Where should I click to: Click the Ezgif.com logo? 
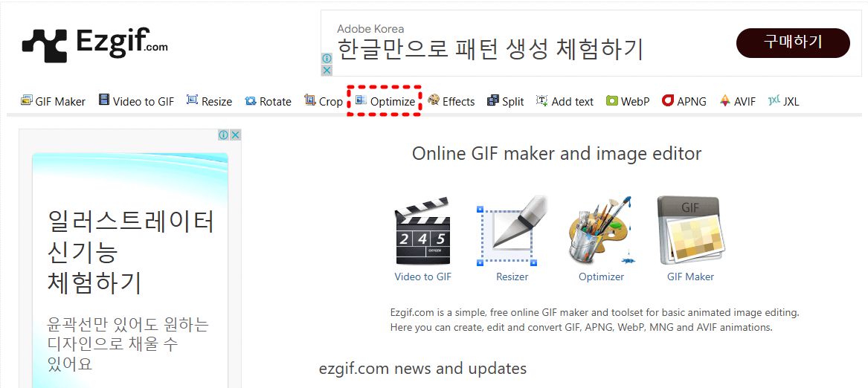coord(94,45)
